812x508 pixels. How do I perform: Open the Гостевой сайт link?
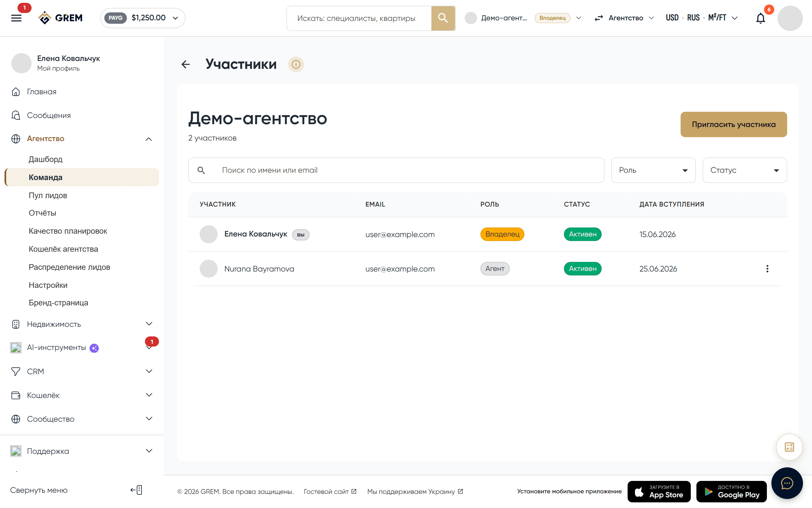coord(330,491)
